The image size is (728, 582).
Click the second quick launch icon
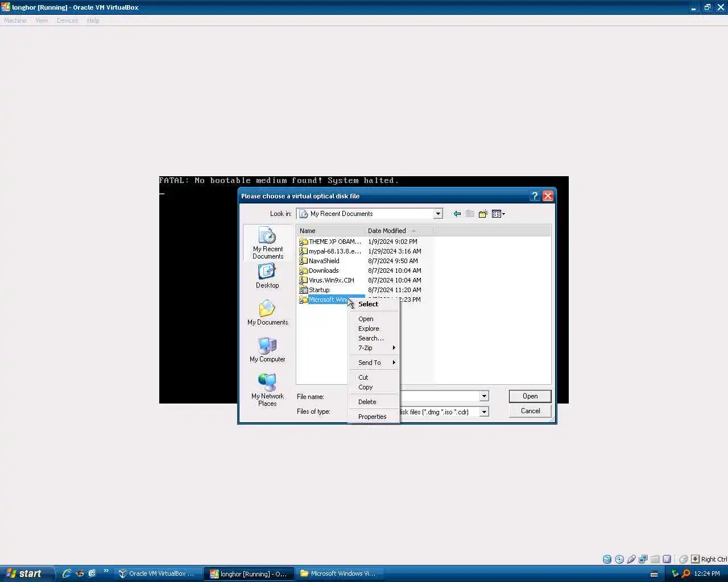click(80, 573)
